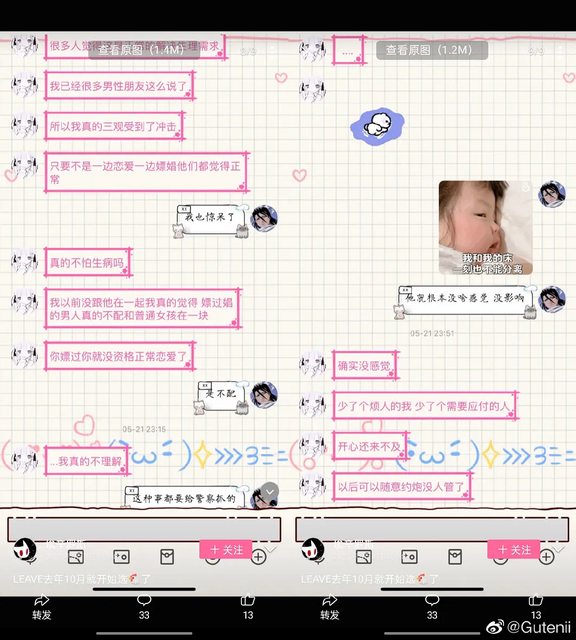This screenshot has height=640, width=576.
Task: Expand the chevron beside left 关注 button
Action: click(271, 549)
